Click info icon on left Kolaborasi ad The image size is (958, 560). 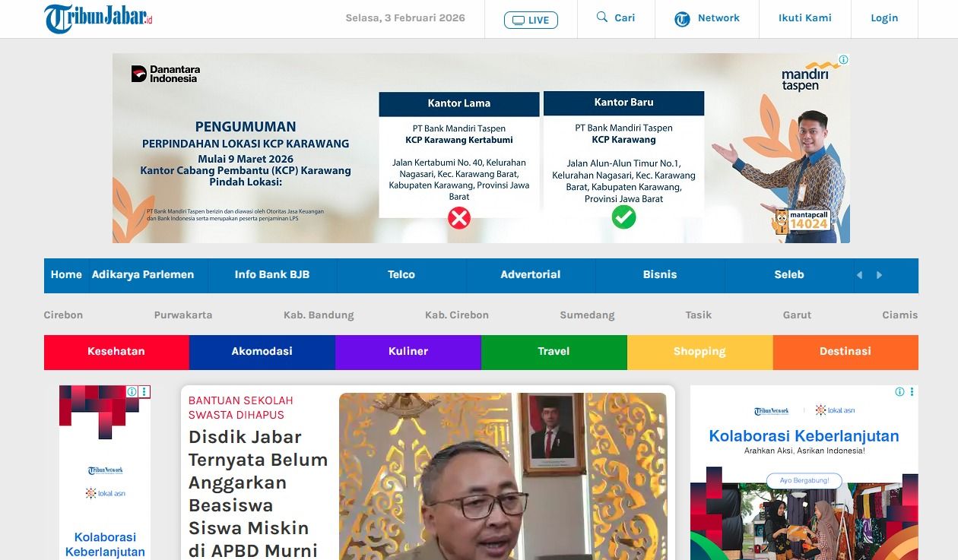(x=132, y=391)
